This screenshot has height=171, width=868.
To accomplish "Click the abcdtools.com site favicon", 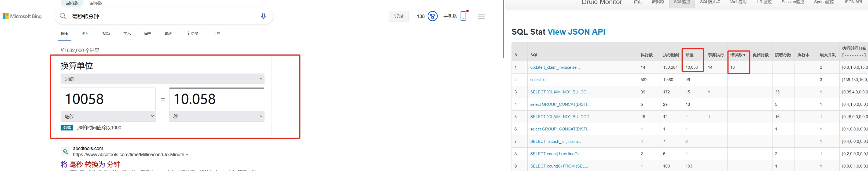I will (x=65, y=151).
